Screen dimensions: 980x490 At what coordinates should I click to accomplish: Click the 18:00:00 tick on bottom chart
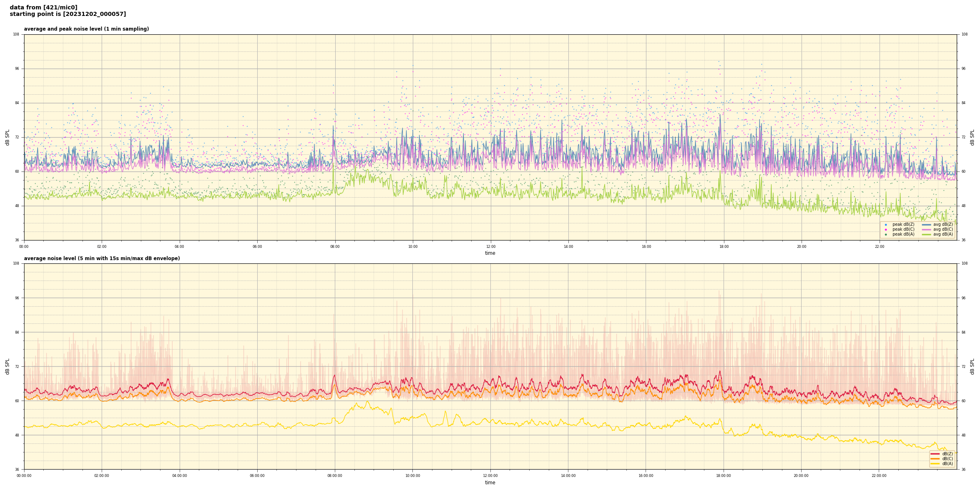[724, 476]
